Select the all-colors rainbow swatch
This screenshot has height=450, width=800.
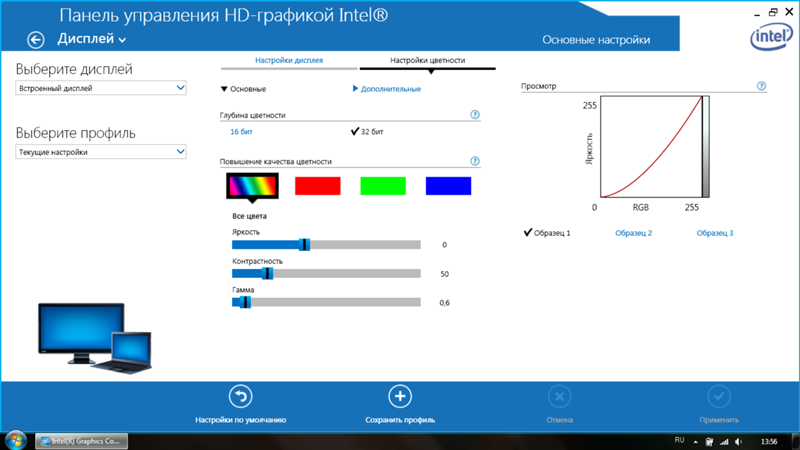click(x=252, y=186)
